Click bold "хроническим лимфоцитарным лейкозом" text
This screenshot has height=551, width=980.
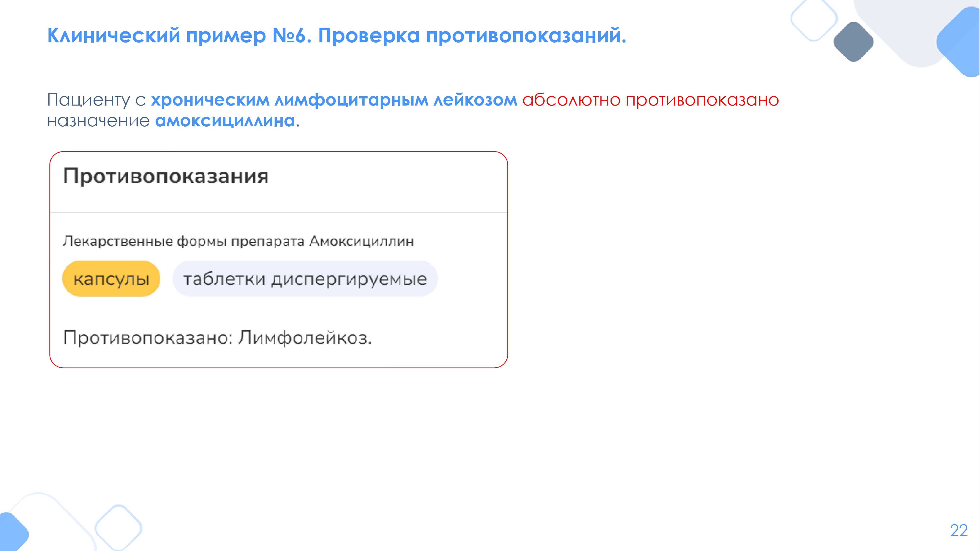pyautogui.click(x=334, y=100)
